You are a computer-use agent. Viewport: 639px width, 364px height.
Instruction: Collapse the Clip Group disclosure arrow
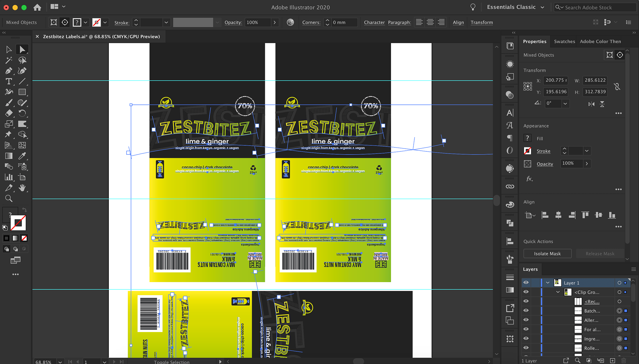558,292
